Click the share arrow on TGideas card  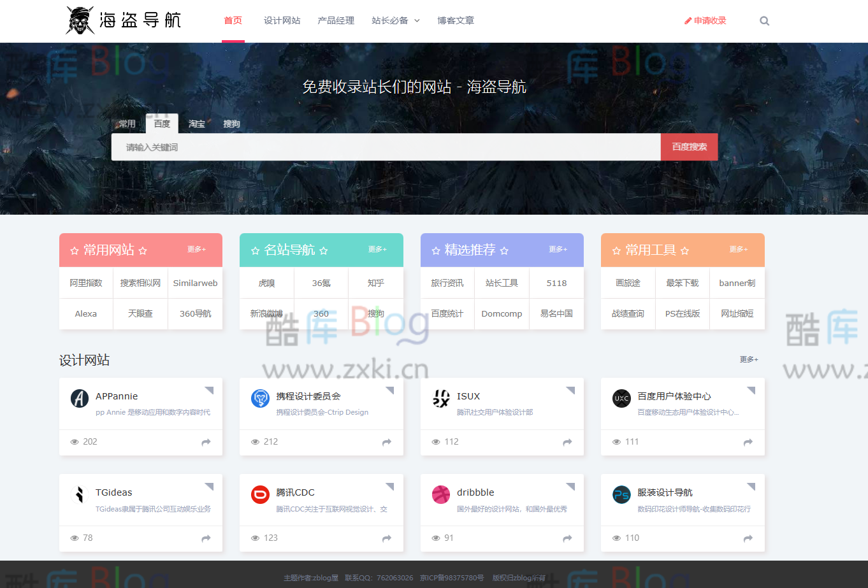(x=205, y=538)
